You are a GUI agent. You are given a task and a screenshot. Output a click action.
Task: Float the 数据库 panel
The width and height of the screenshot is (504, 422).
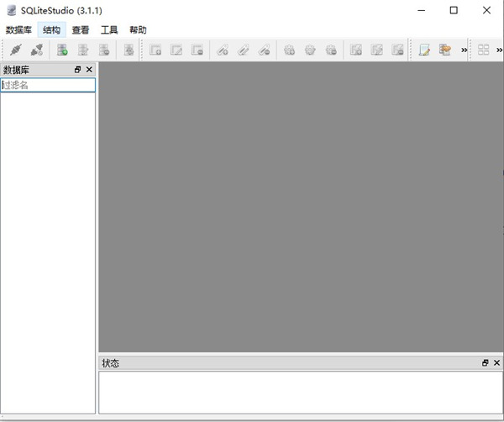coord(78,70)
